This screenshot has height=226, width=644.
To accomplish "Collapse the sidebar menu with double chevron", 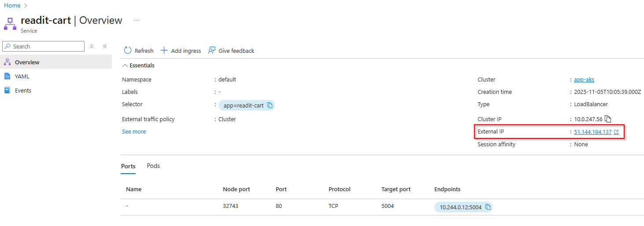I will [105, 46].
